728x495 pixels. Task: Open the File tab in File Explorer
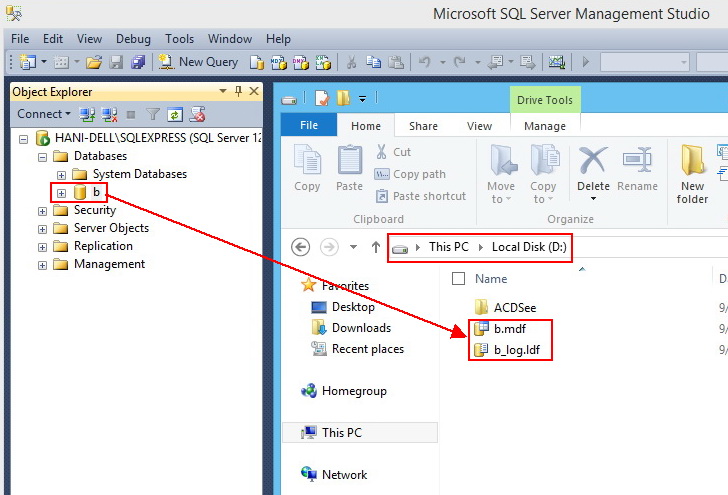pyautogui.click(x=309, y=125)
